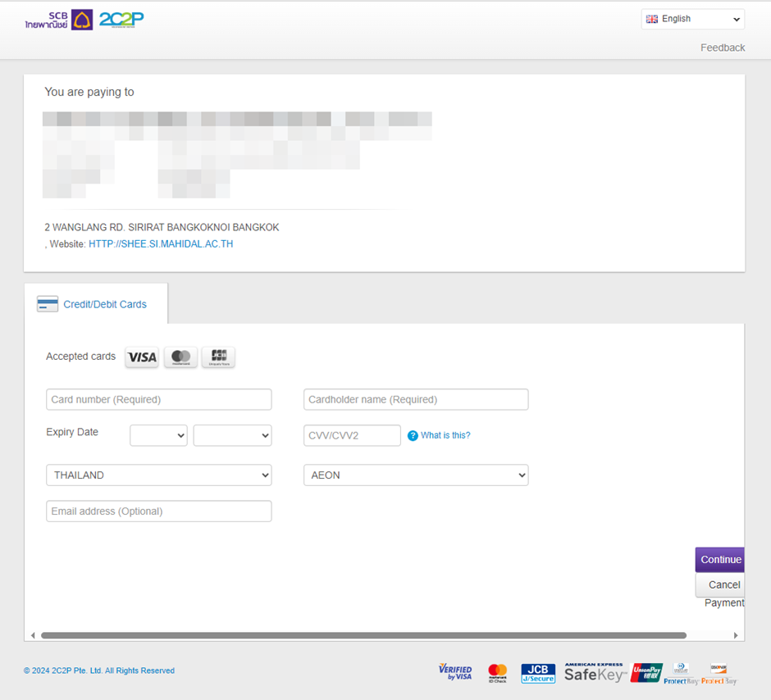The height and width of the screenshot is (700, 771).
Task: Click the Verified by Visa footer logo
Action: [455, 672]
